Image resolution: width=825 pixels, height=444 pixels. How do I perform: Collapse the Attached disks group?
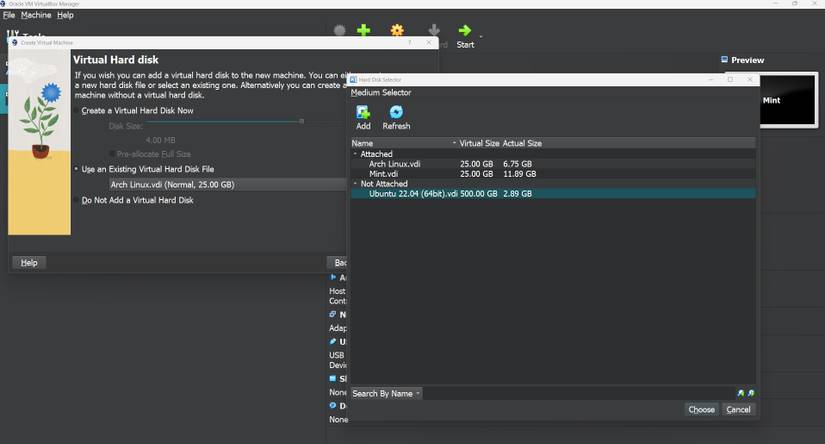(355, 154)
